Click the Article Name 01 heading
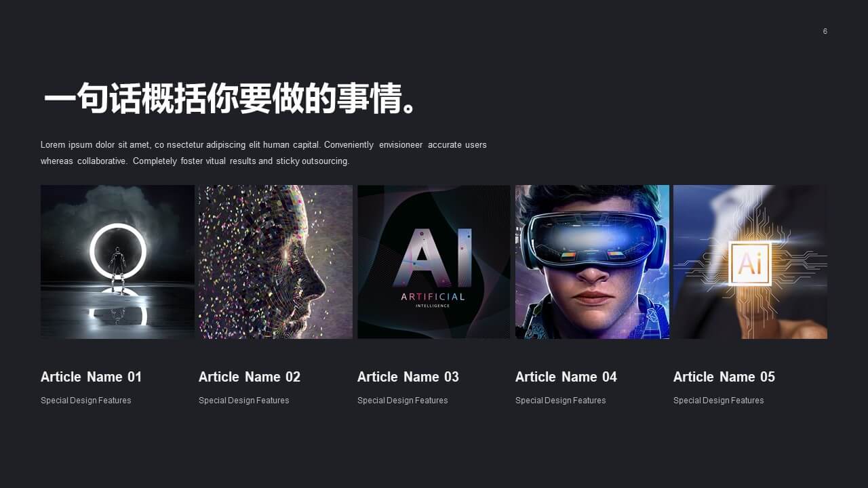Screen dimensions: 868x488 tap(91, 377)
